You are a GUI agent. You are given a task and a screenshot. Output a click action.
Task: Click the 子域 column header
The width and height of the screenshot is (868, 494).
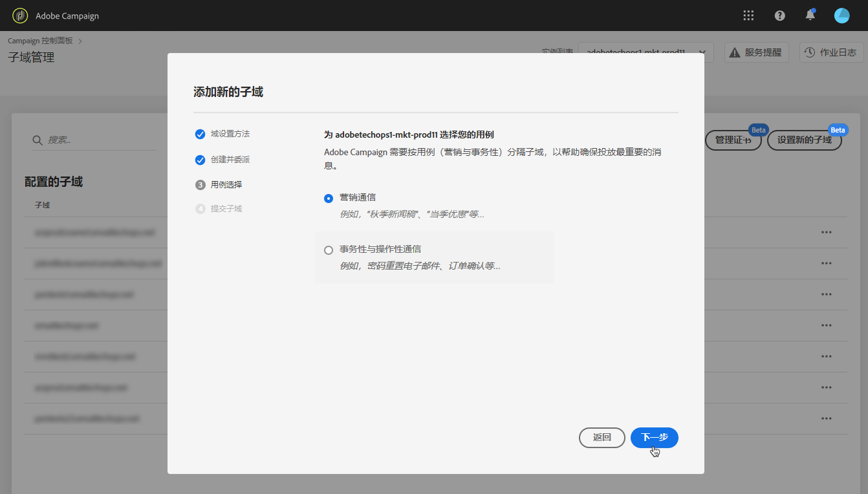(x=43, y=205)
